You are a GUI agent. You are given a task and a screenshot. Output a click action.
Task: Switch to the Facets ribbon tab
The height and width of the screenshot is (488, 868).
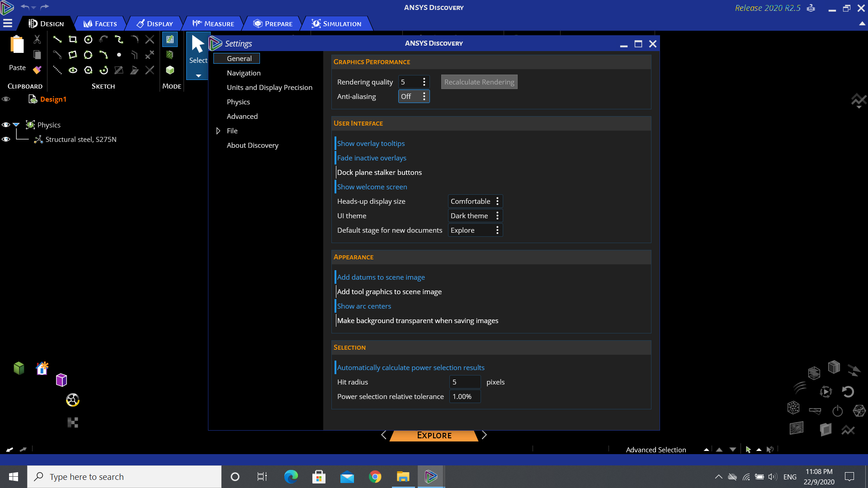(100, 23)
